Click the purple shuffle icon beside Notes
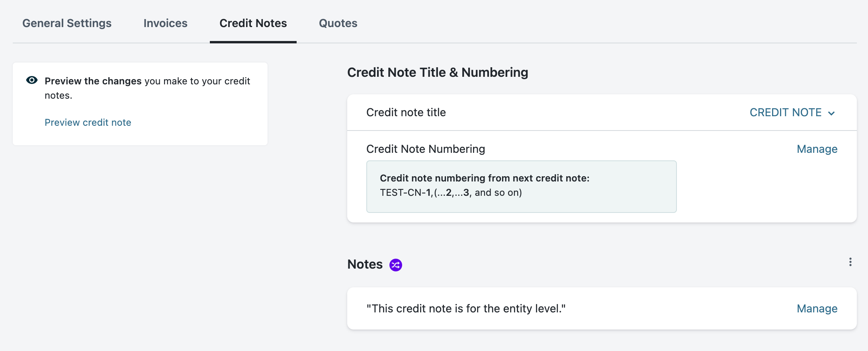This screenshot has height=351, width=868. click(x=395, y=265)
